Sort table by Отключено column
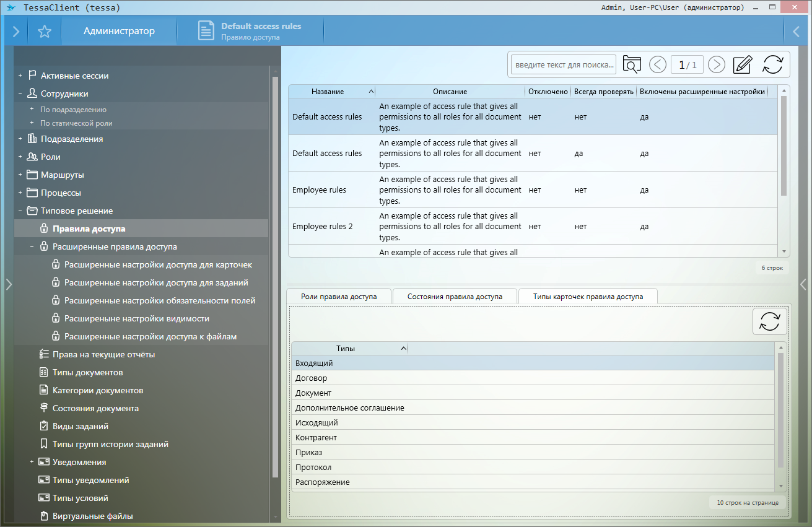The width and height of the screenshot is (812, 527). point(548,92)
